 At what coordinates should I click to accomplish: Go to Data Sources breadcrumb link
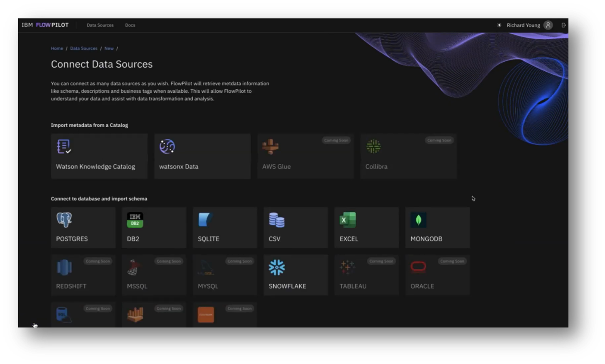pos(84,48)
